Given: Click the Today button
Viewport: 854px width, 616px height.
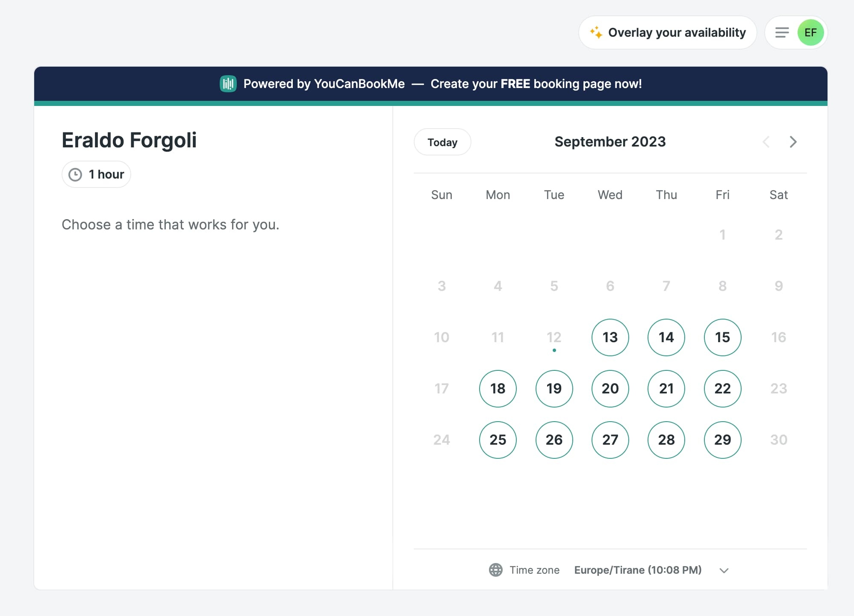Looking at the screenshot, I should (x=442, y=141).
